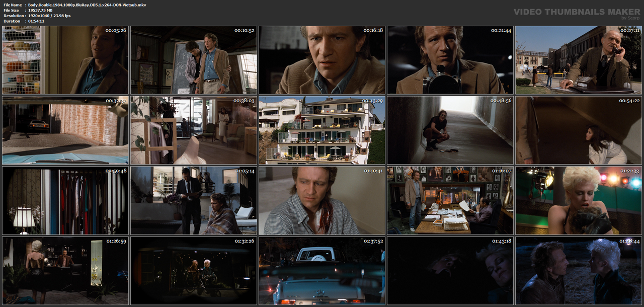
Task: Click the blonde woman thumbnail at 01:21:33
Action: click(579, 200)
